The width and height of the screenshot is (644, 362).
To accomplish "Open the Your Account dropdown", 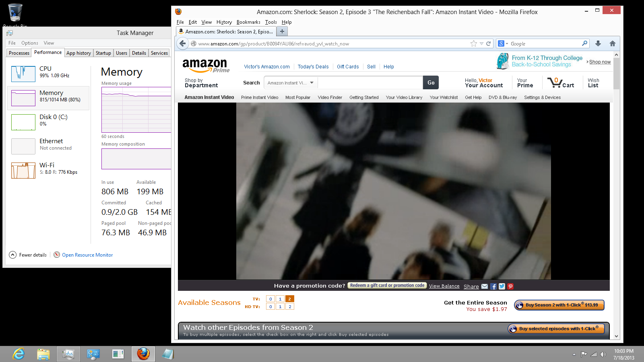I will (x=484, y=83).
